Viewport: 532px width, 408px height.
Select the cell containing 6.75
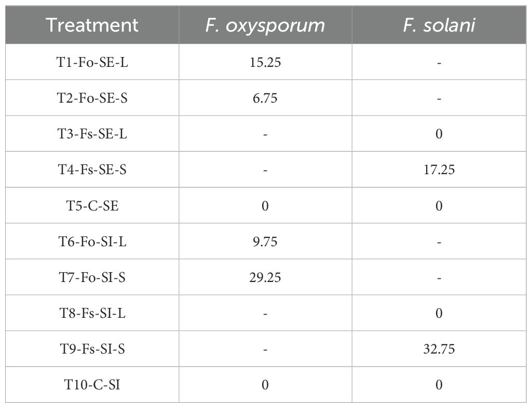265,98
